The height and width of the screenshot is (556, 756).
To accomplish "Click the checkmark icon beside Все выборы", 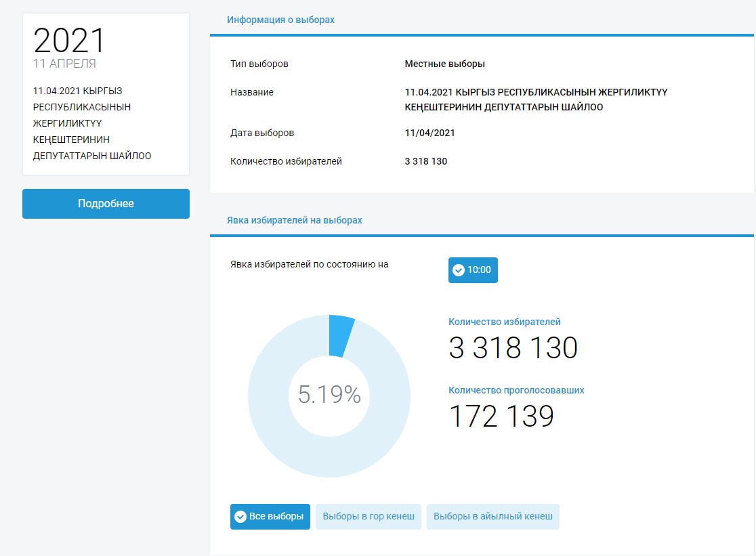I will [x=240, y=517].
